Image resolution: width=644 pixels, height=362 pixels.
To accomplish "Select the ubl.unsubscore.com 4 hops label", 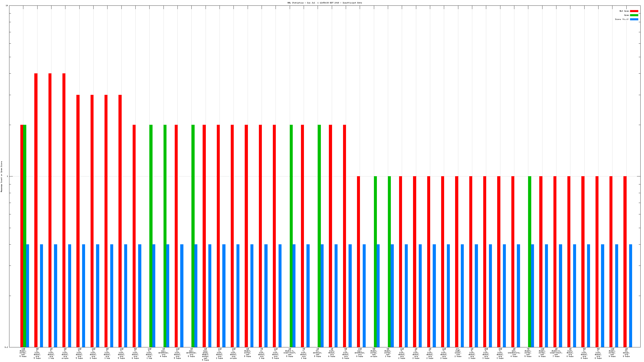I will coord(514,352).
